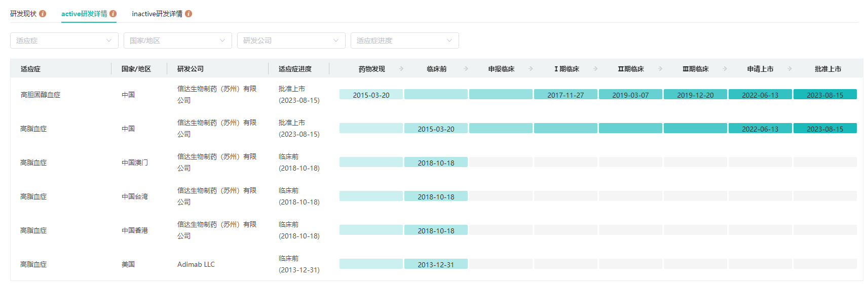Viewport: 868px width, 284px height.
Task: Switch to the 研发现状 tab
Action: coord(23,14)
